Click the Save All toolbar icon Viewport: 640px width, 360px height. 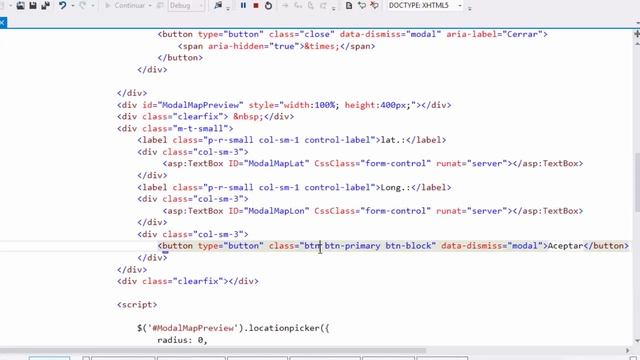point(45,5)
